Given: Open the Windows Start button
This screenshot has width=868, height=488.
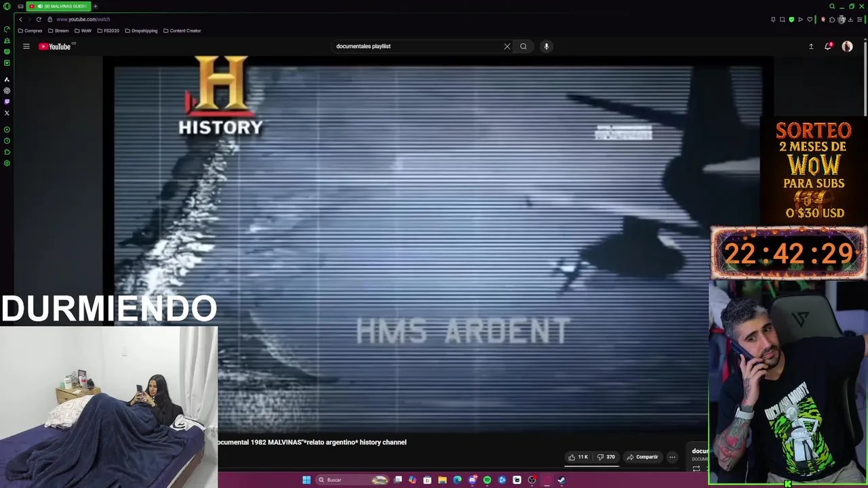Looking at the screenshot, I should click(307, 480).
